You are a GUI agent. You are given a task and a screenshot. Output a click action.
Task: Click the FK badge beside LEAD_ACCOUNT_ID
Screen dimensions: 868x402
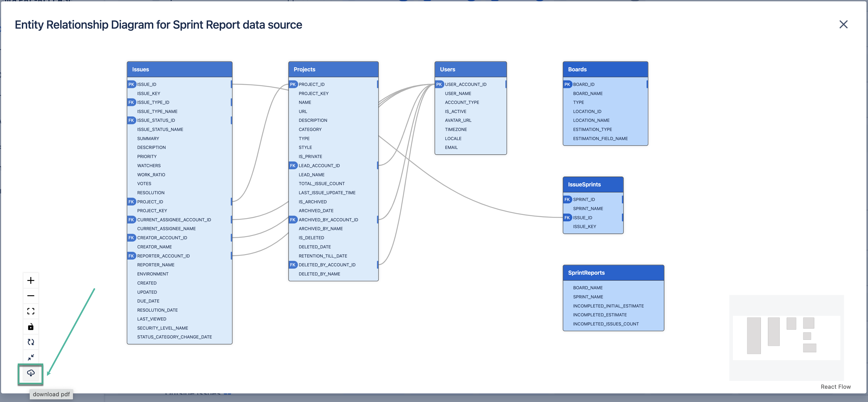tap(292, 166)
